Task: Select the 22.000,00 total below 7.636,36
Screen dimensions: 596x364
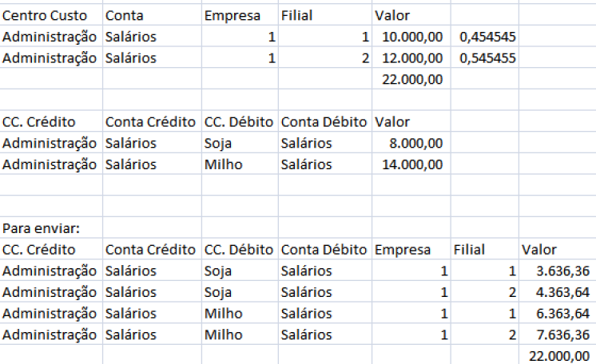Action: click(558, 356)
